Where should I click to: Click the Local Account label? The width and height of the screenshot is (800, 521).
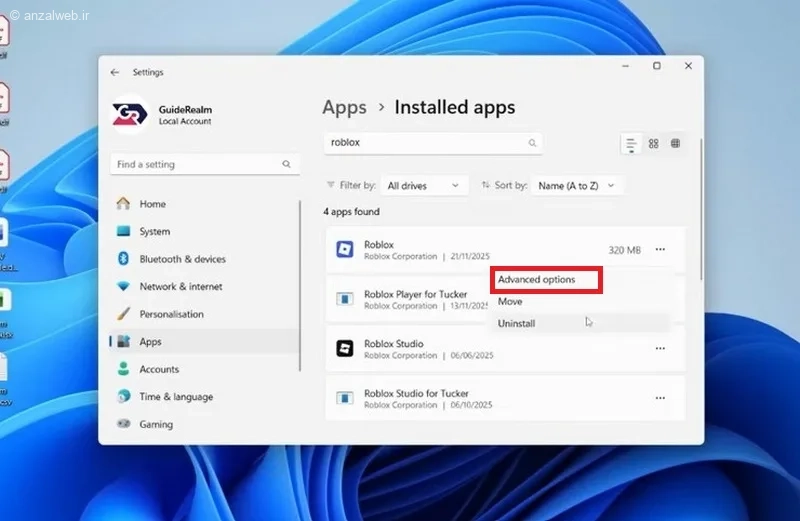click(185, 121)
